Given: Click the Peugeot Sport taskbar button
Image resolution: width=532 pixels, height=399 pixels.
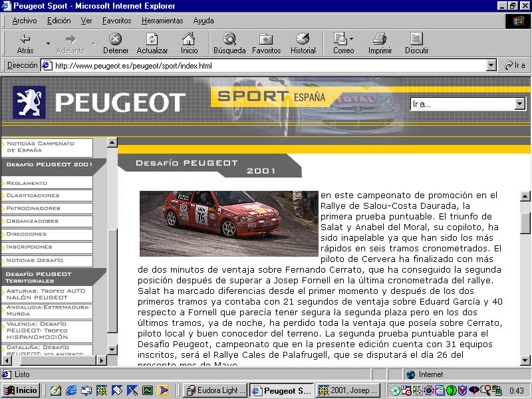Looking at the screenshot, I should (x=282, y=390).
